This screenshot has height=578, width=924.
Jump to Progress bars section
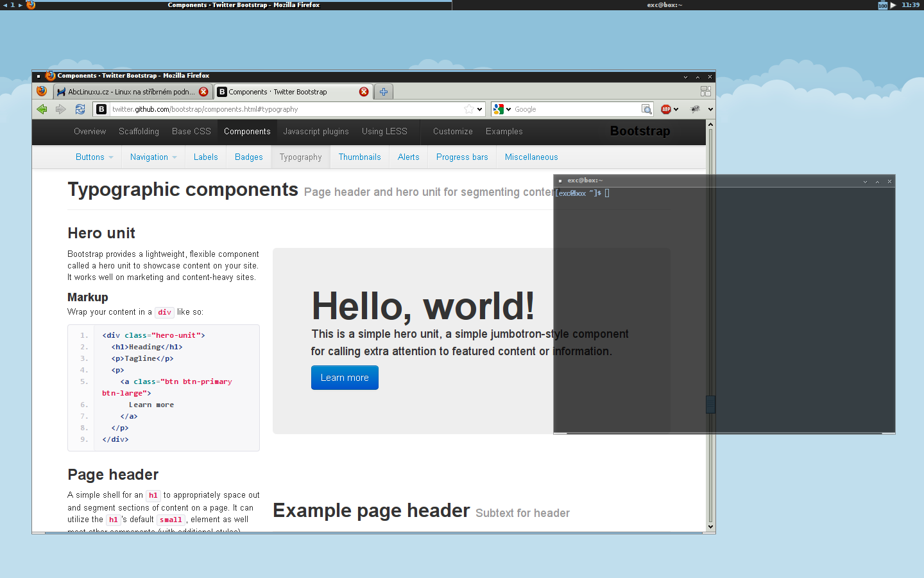[x=462, y=157]
